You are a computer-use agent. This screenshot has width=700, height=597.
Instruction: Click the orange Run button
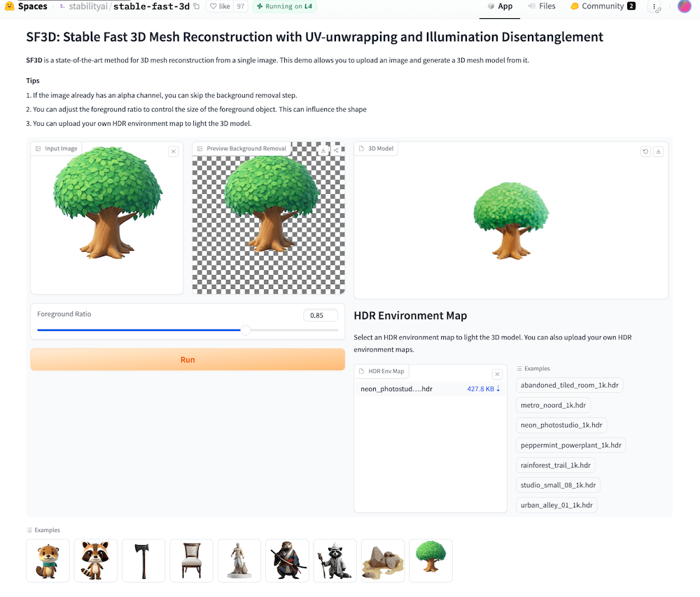(188, 360)
